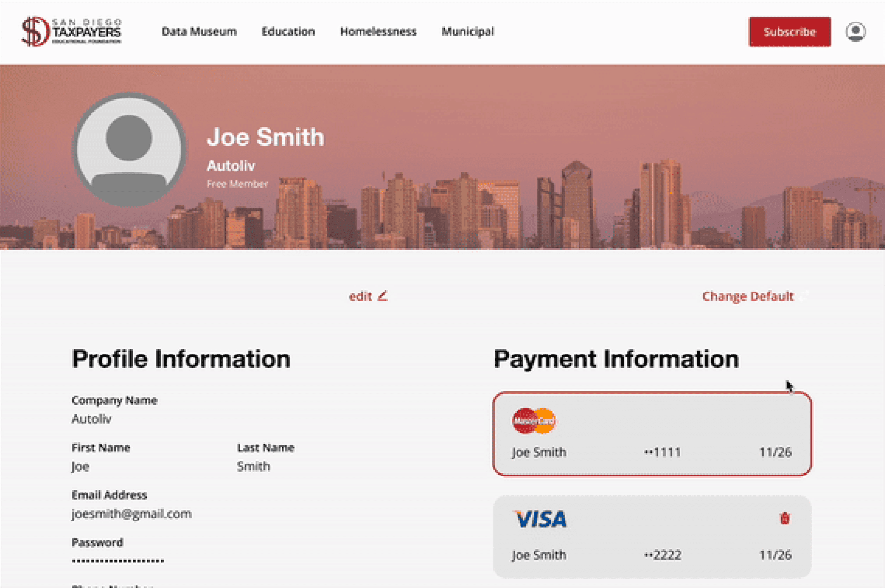Click the Last Name value Smith
This screenshot has height=588, width=885.
253,466
